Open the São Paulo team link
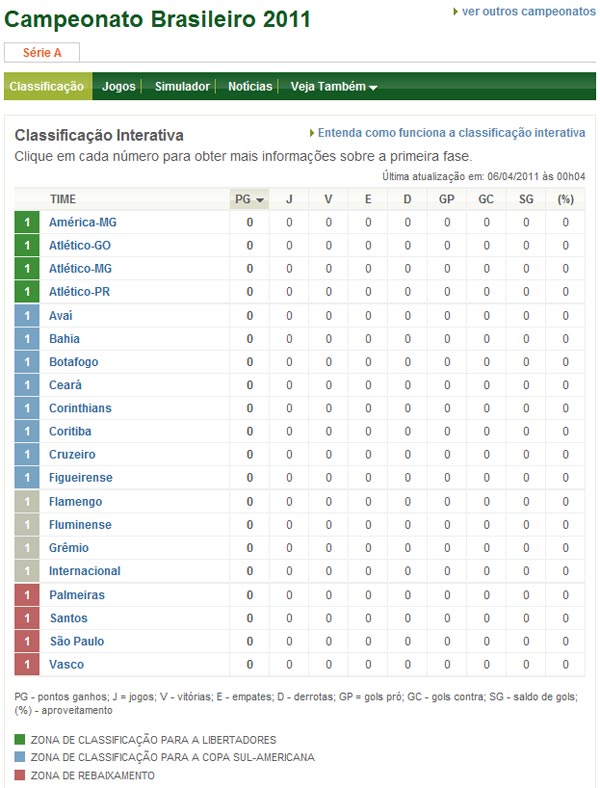 pyautogui.click(x=77, y=641)
